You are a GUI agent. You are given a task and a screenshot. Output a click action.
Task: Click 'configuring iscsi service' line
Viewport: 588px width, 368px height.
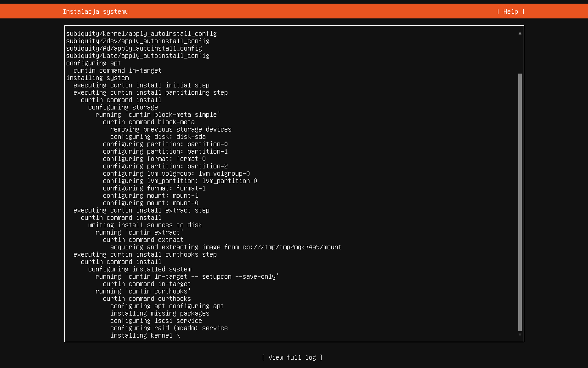[156, 321]
